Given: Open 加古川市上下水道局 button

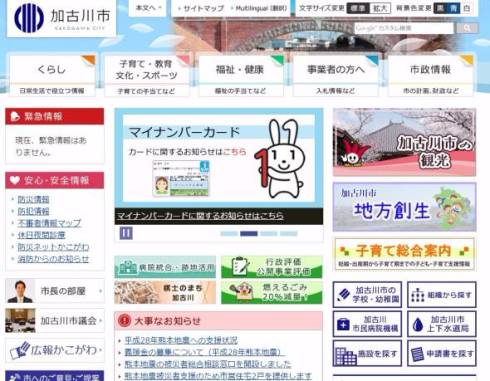Looking at the screenshot, I should 442,324.
